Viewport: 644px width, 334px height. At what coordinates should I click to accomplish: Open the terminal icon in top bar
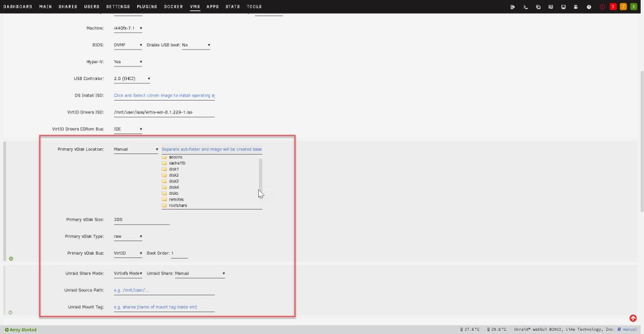(x=526, y=7)
